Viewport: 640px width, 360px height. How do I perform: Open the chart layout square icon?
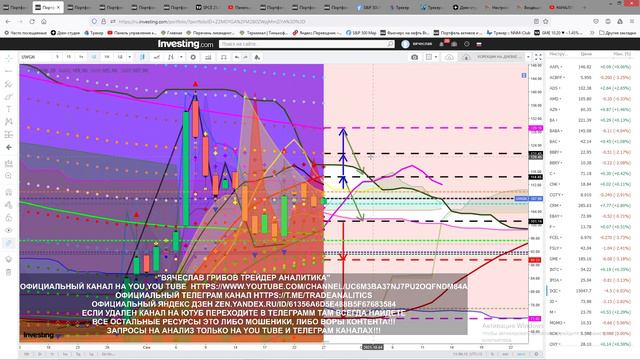tap(429, 57)
